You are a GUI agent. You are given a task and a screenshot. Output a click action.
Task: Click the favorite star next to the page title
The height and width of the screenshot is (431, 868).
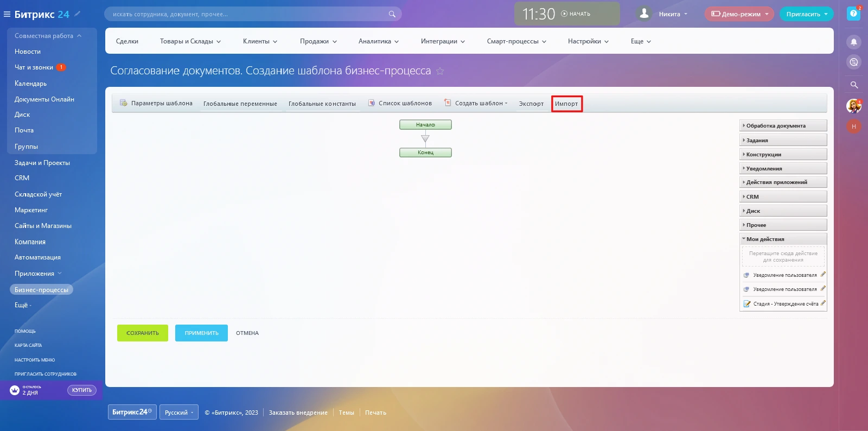pos(440,71)
